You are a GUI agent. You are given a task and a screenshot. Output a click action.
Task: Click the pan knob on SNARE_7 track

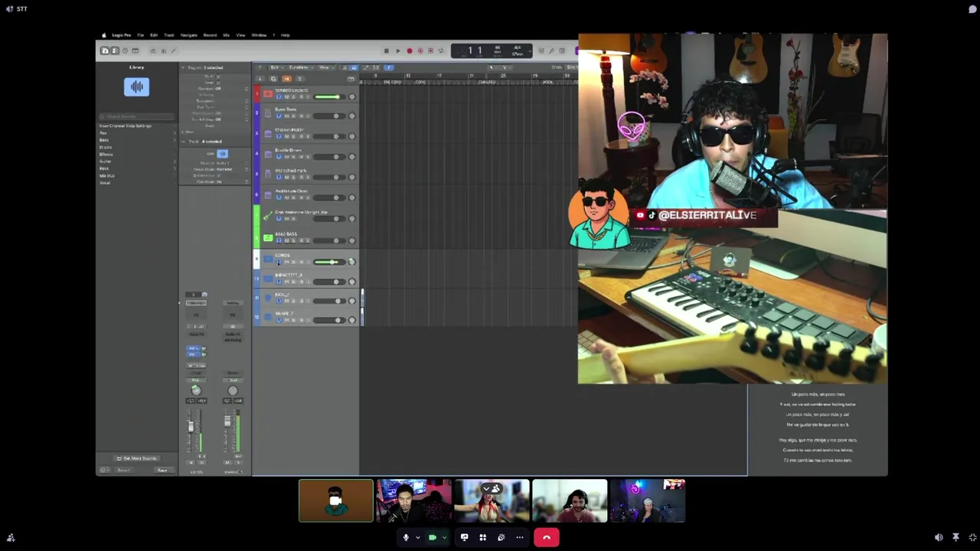tap(351, 320)
